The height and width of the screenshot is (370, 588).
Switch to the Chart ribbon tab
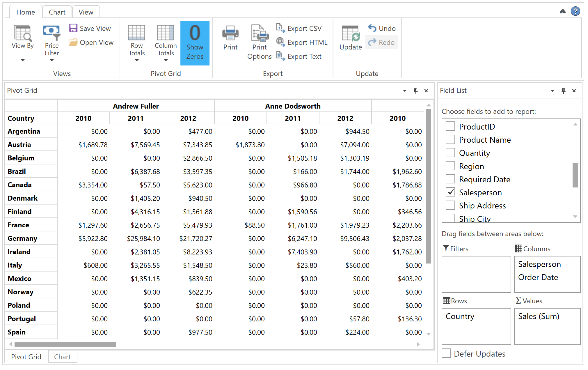(x=57, y=12)
